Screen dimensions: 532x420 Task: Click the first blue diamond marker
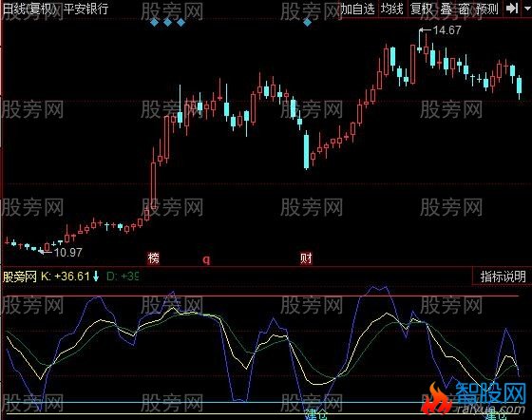pos(154,23)
